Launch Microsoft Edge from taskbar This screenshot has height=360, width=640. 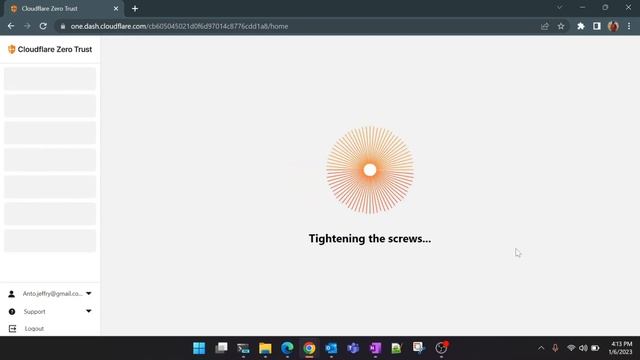tap(287, 348)
